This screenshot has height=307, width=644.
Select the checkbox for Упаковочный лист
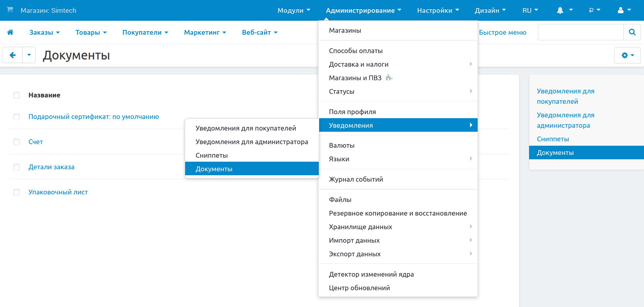(17, 192)
